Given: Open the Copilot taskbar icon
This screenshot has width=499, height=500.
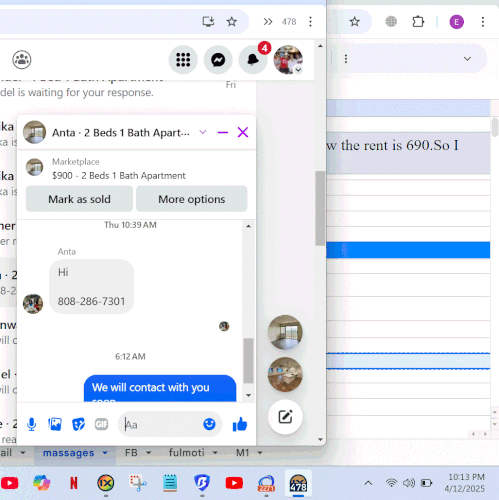Looking at the screenshot, I should point(42,483).
